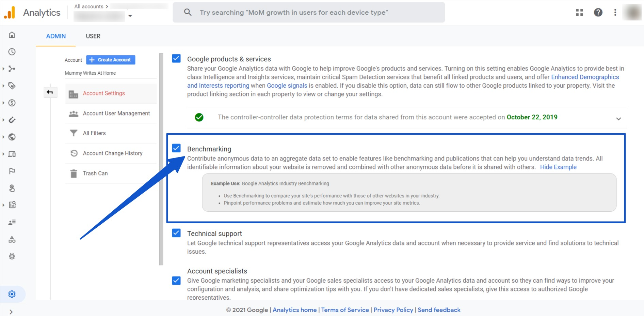Select Account Change History menu item
Image resolution: width=644 pixels, height=316 pixels.
[x=111, y=153]
